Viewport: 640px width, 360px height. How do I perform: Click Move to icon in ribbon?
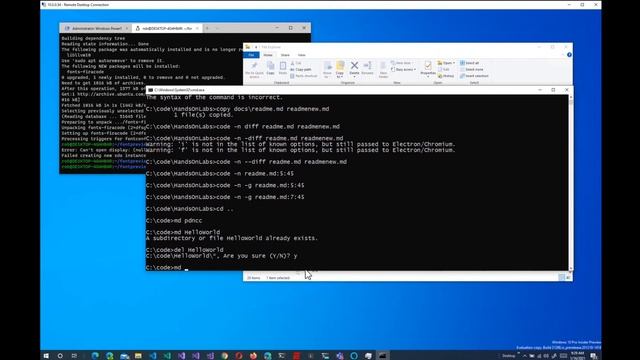click(327, 69)
